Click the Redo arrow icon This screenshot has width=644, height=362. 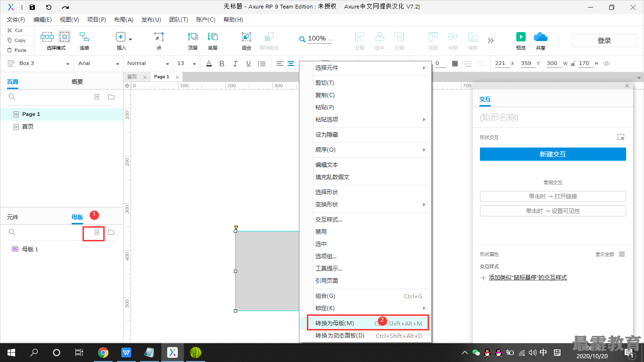pyautogui.click(x=66, y=7)
